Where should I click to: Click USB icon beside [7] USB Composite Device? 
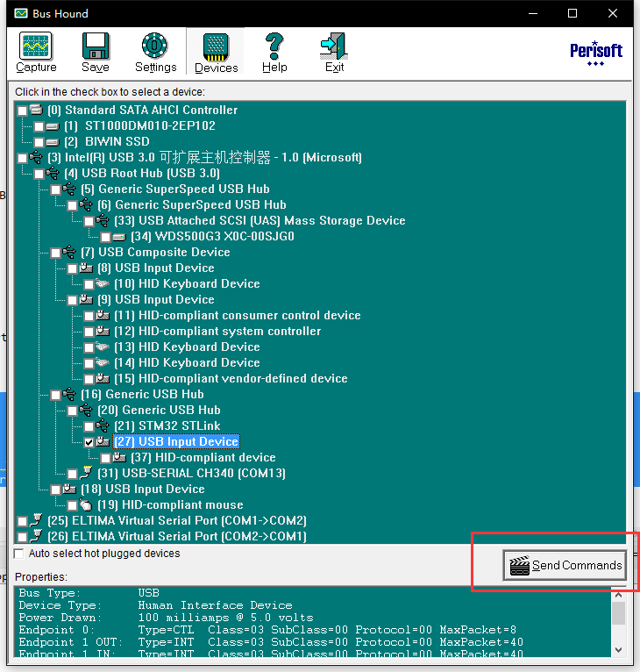(69, 252)
